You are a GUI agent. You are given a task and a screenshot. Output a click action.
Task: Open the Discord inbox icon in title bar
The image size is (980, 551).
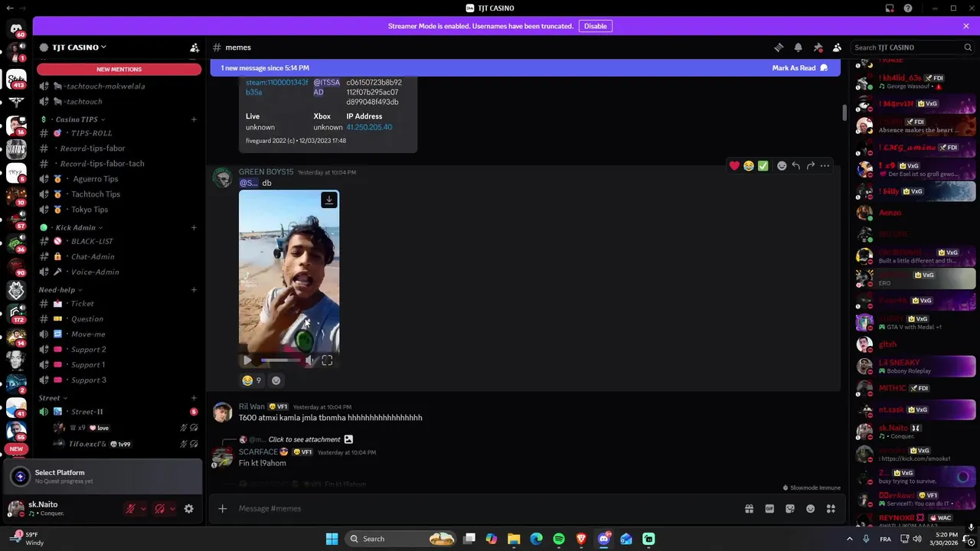coord(890,8)
